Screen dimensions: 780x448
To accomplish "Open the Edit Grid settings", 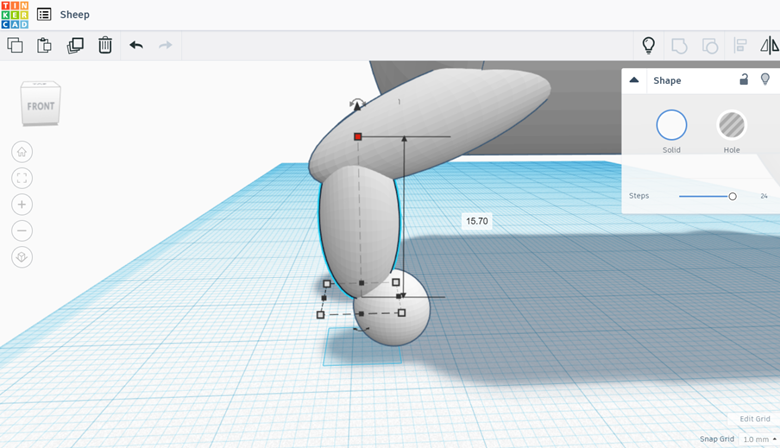I will [755, 419].
